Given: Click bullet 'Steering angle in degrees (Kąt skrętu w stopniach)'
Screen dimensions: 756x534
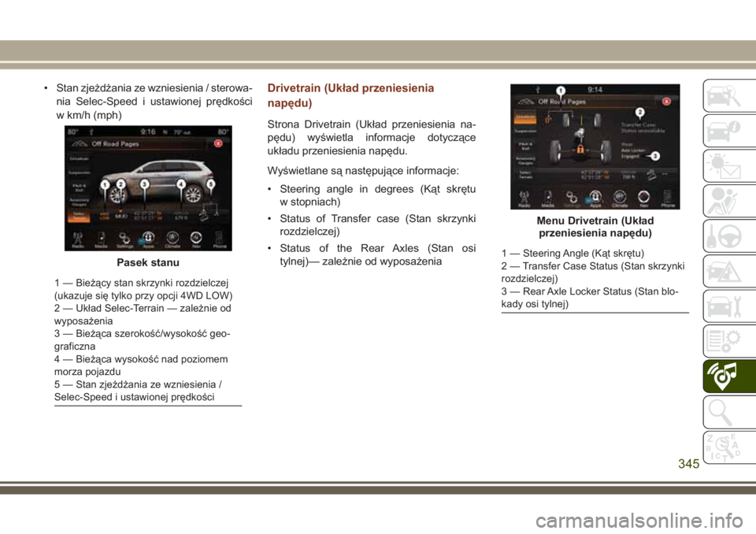Looking at the screenshot, I should pos(377,195).
